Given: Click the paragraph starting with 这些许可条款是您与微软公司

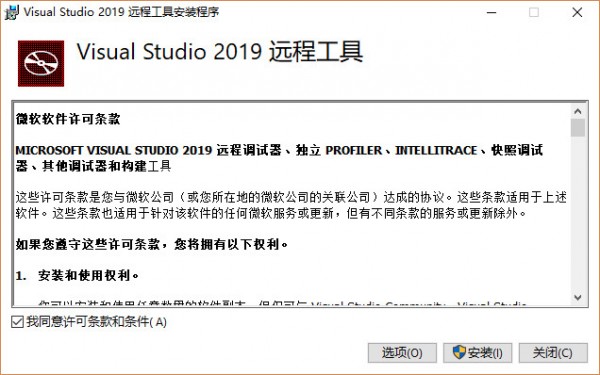Looking at the screenshot, I should point(291,205).
